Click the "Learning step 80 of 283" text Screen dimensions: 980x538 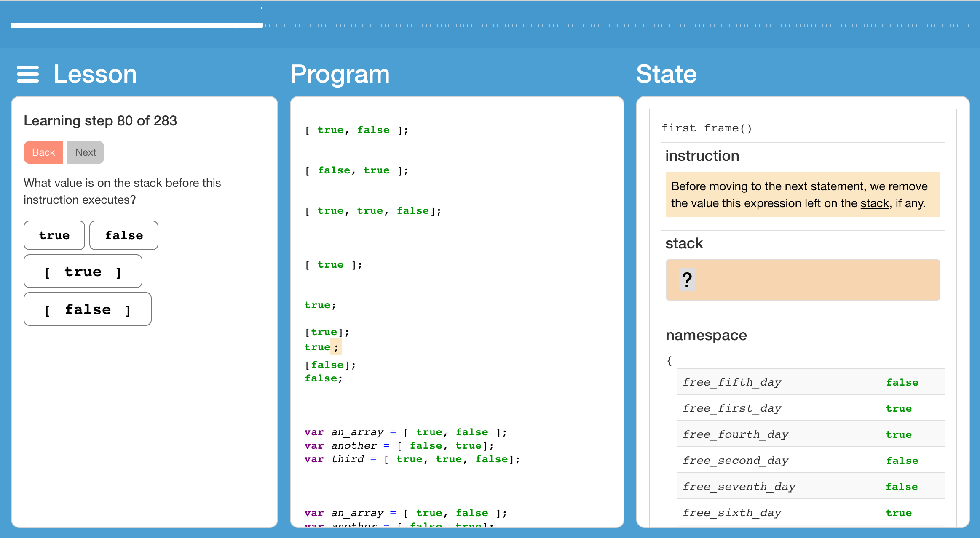click(x=100, y=121)
